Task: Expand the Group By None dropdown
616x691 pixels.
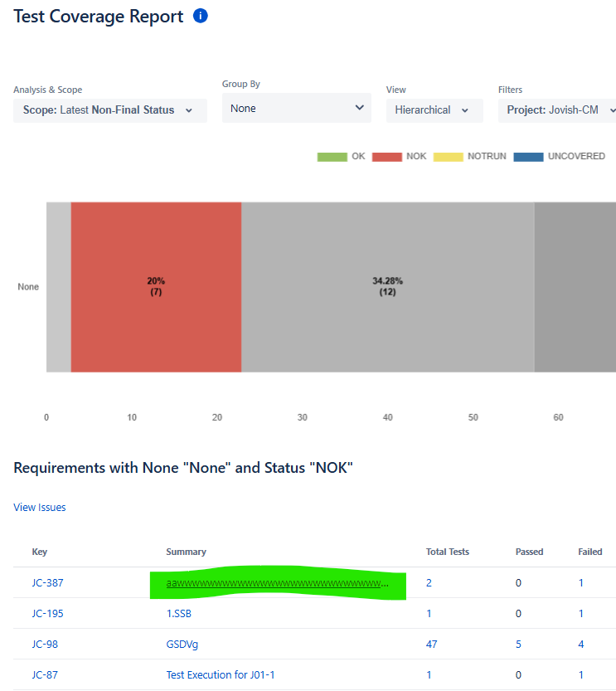Action: pos(295,108)
